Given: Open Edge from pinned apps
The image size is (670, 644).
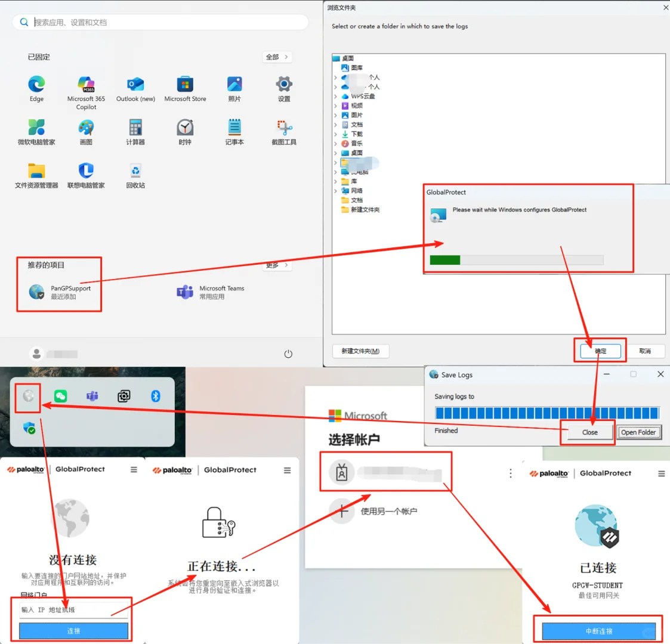Looking at the screenshot, I should (36, 88).
